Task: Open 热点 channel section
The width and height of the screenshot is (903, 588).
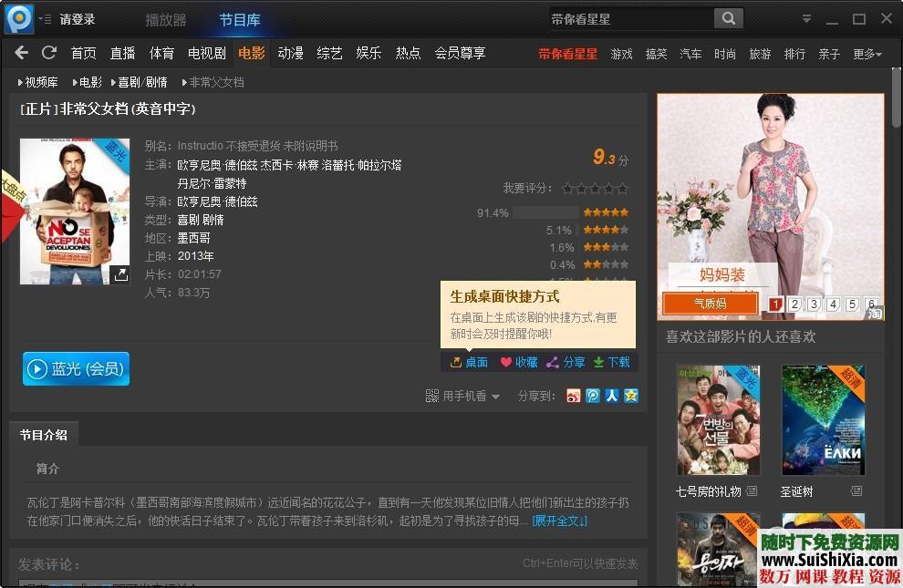Action: click(408, 54)
